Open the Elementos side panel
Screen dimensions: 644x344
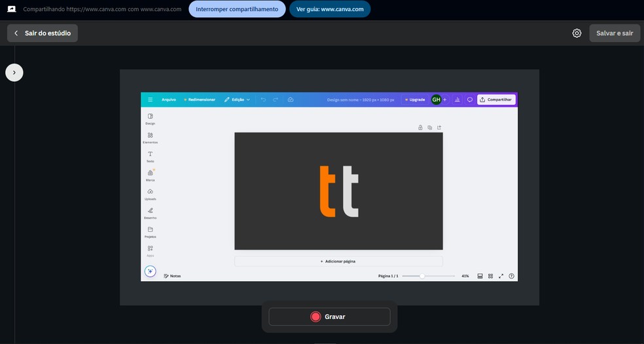[151, 138]
